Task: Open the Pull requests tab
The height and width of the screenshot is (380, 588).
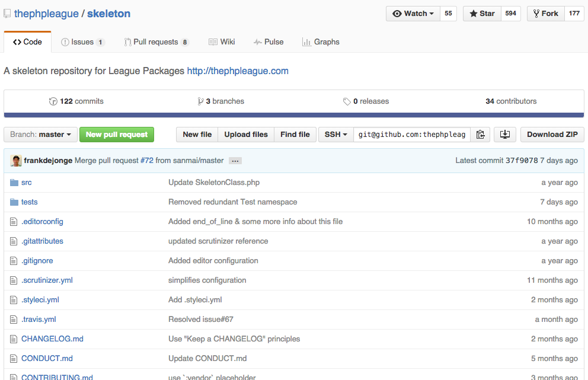Action: [x=156, y=42]
